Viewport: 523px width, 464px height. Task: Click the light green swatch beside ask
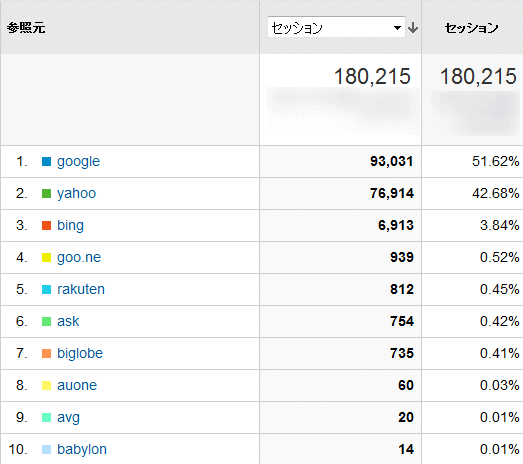click(46, 321)
